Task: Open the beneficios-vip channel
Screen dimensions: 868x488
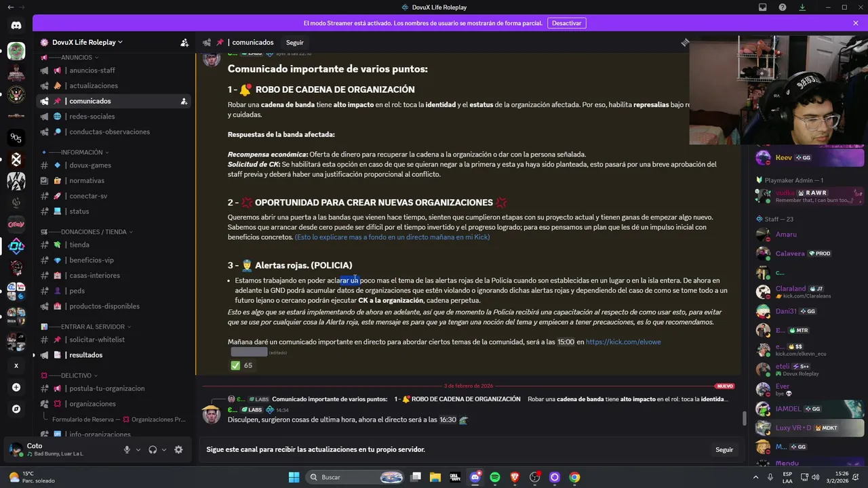Action: tap(113, 260)
